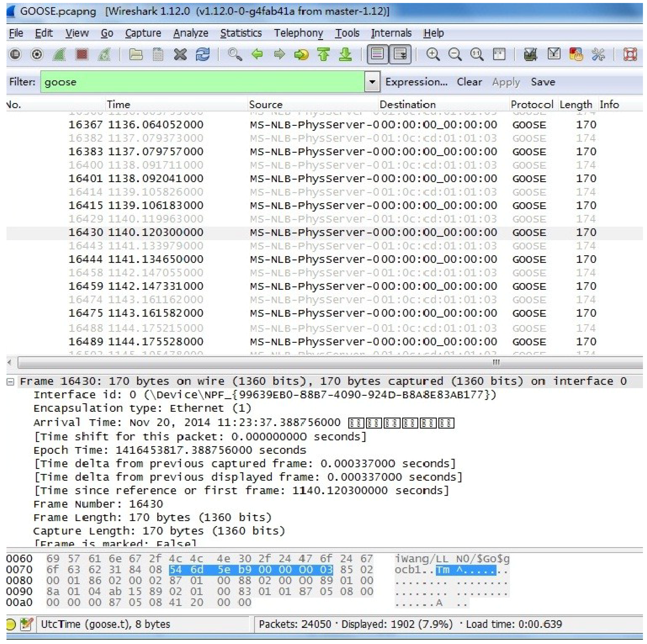647x644 pixels.
Task: Click the Help lifebuoy icon
Action: point(630,54)
